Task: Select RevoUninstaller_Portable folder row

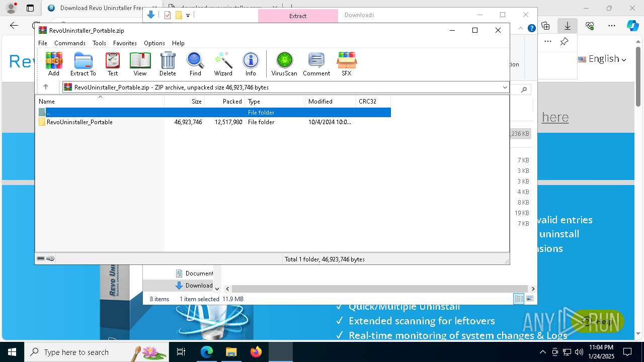Action: pos(213,122)
